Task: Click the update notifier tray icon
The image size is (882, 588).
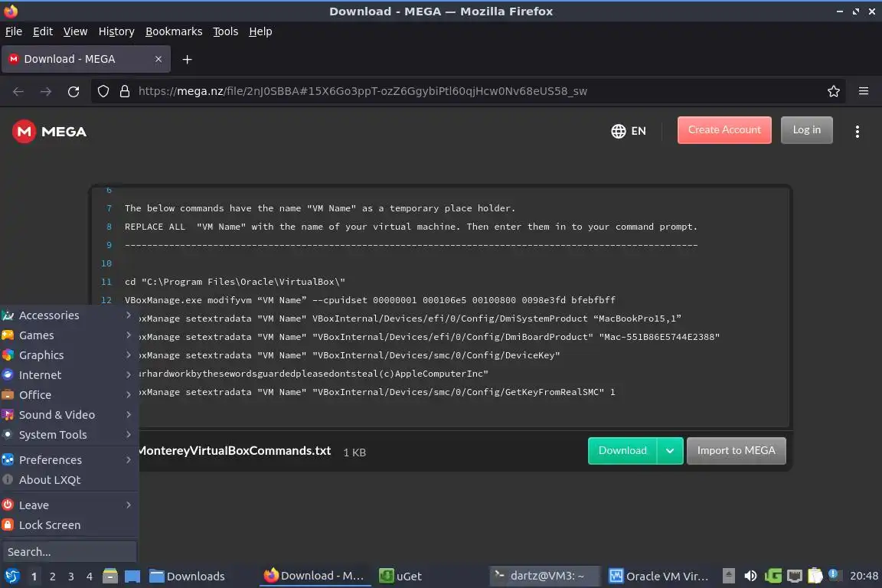Action: [x=835, y=574]
